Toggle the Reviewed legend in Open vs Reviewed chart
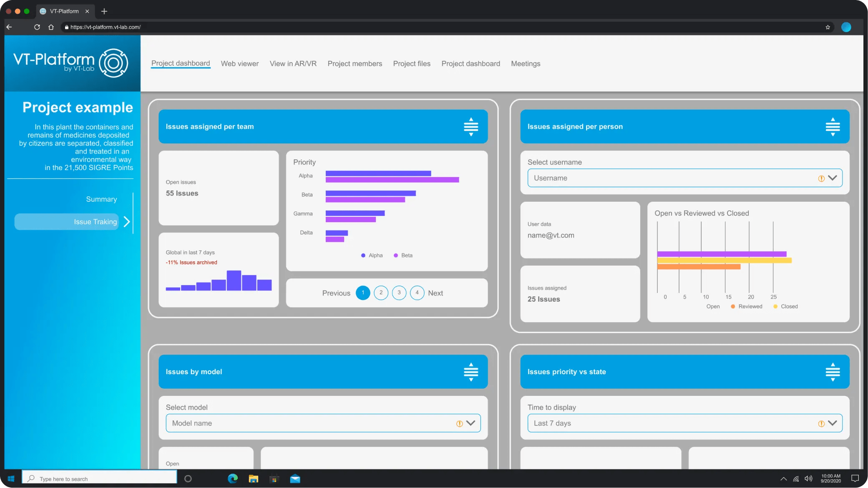 [x=746, y=306]
